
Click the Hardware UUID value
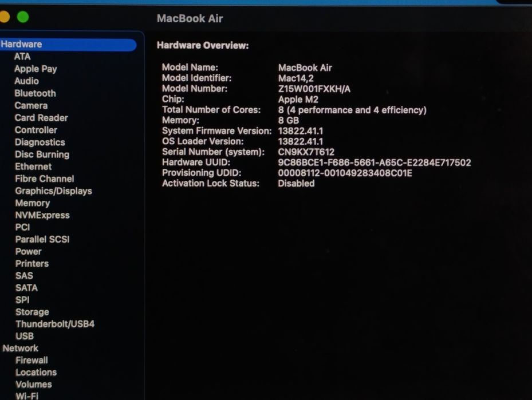point(375,163)
